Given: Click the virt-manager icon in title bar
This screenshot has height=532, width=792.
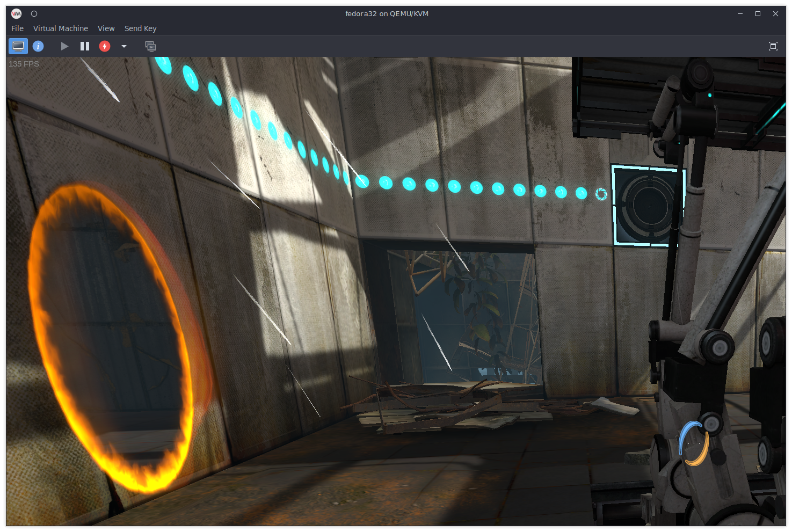Looking at the screenshot, I should pos(17,13).
